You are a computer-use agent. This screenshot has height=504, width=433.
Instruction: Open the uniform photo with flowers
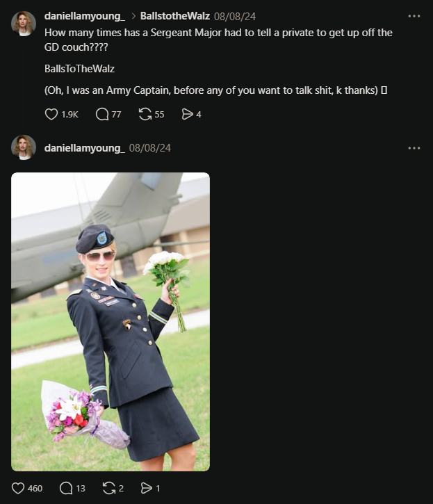click(111, 322)
